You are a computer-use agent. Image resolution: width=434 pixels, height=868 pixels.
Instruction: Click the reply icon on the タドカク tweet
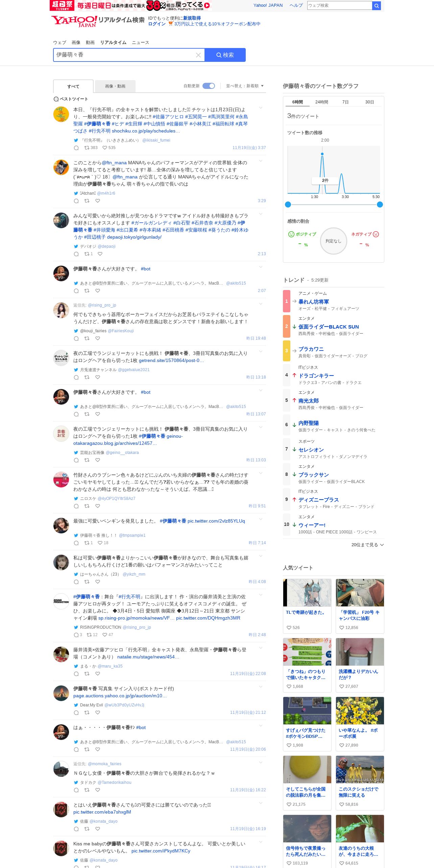point(76,790)
